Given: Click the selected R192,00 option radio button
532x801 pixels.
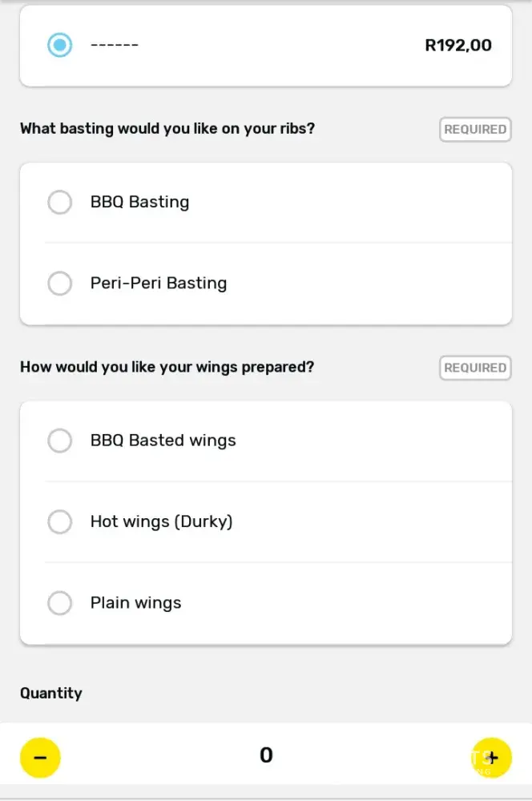Looking at the screenshot, I should (60, 45).
